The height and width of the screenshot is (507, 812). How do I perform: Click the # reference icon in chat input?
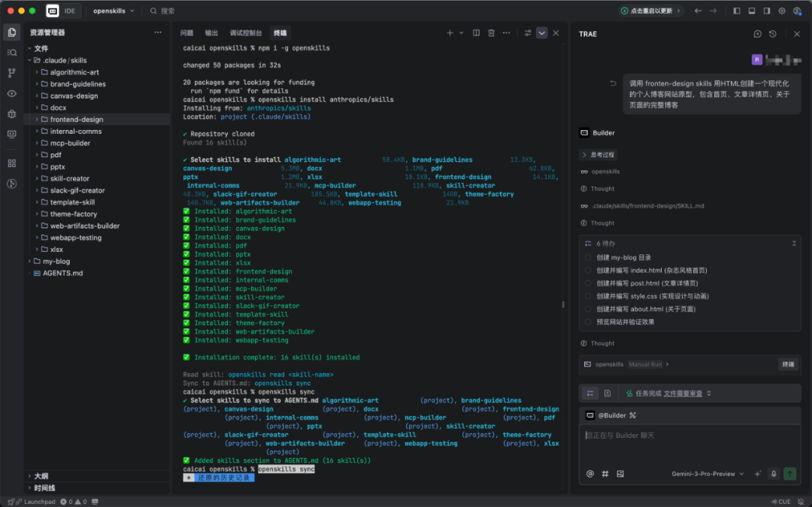pos(604,473)
